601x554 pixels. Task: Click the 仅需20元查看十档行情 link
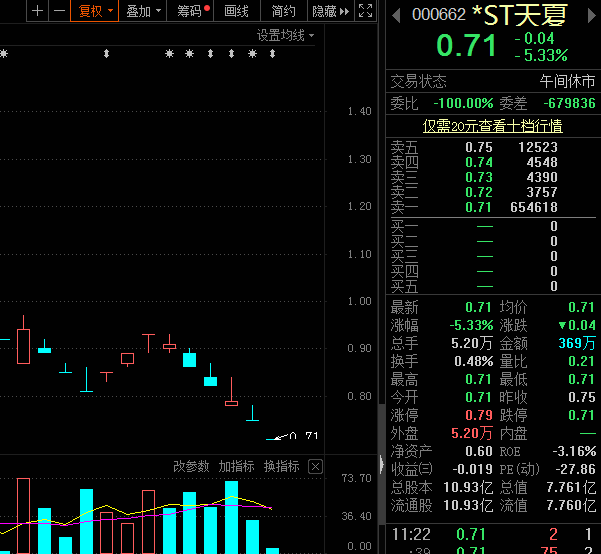[492, 126]
